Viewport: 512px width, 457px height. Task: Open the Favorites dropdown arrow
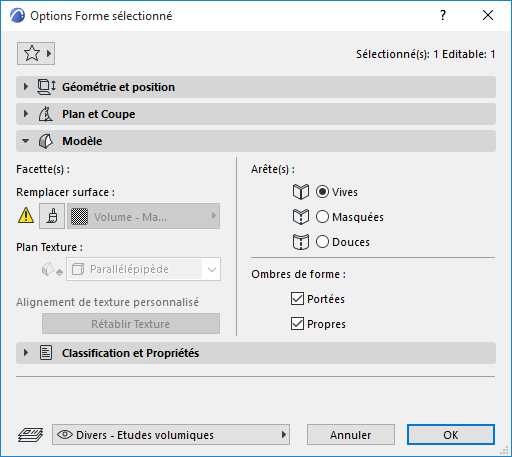[49, 53]
